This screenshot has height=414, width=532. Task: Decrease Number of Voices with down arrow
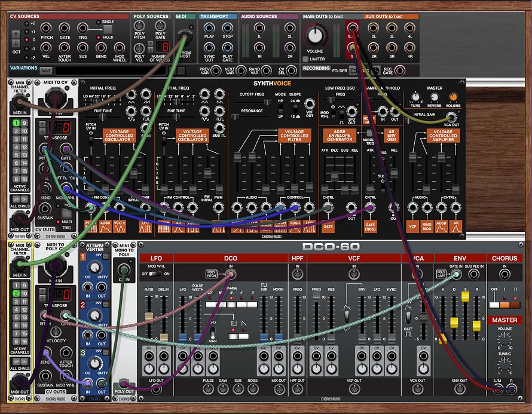(151, 49)
